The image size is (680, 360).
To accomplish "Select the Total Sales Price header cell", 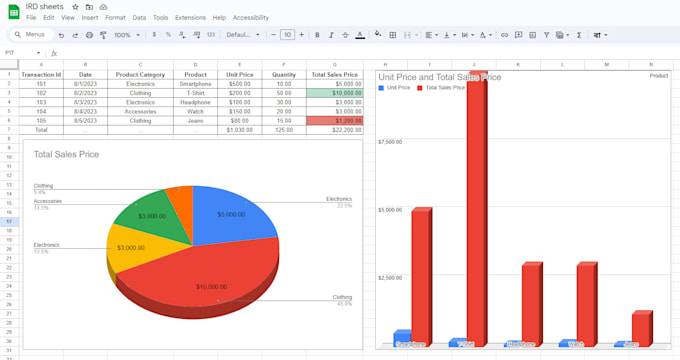I will (335, 75).
